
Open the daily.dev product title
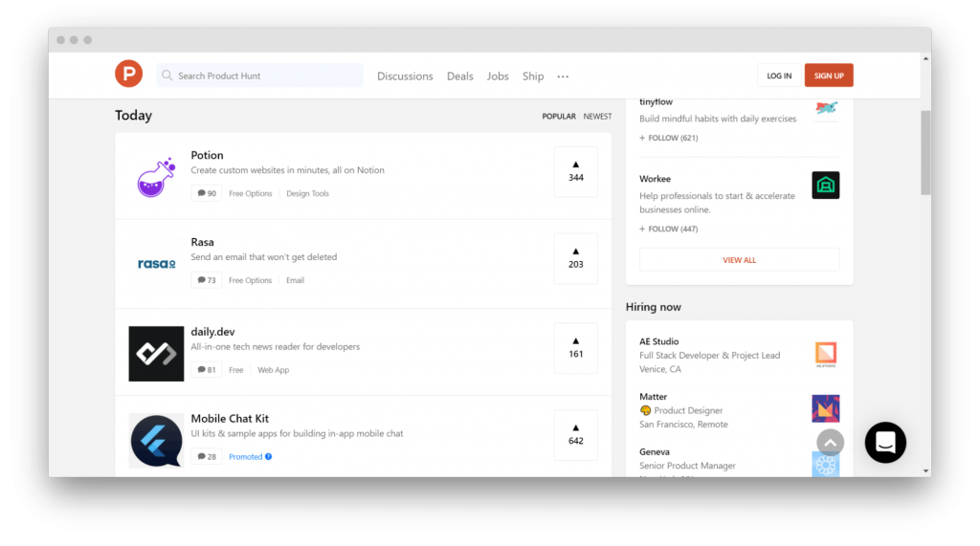213,332
